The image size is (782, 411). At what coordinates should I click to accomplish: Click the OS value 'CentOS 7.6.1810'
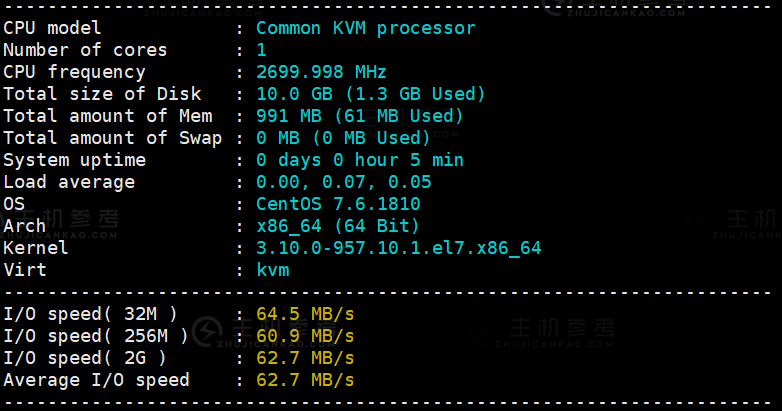click(338, 204)
